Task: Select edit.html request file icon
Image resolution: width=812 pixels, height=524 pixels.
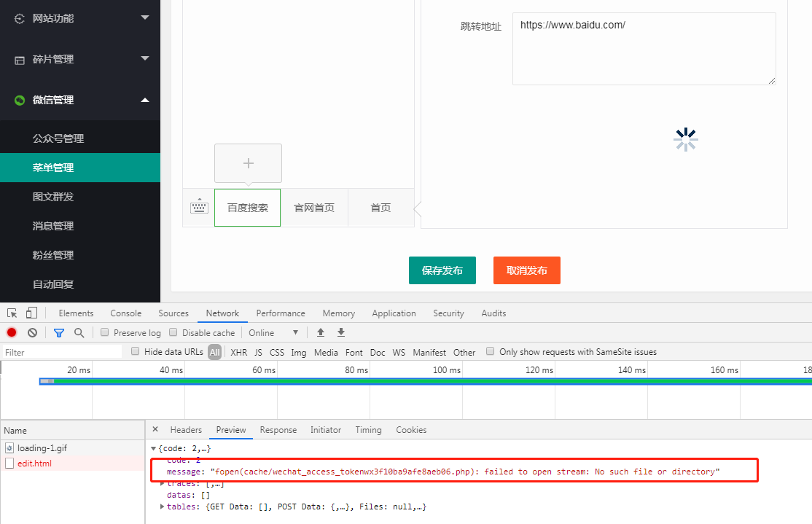Action: (9, 463)
